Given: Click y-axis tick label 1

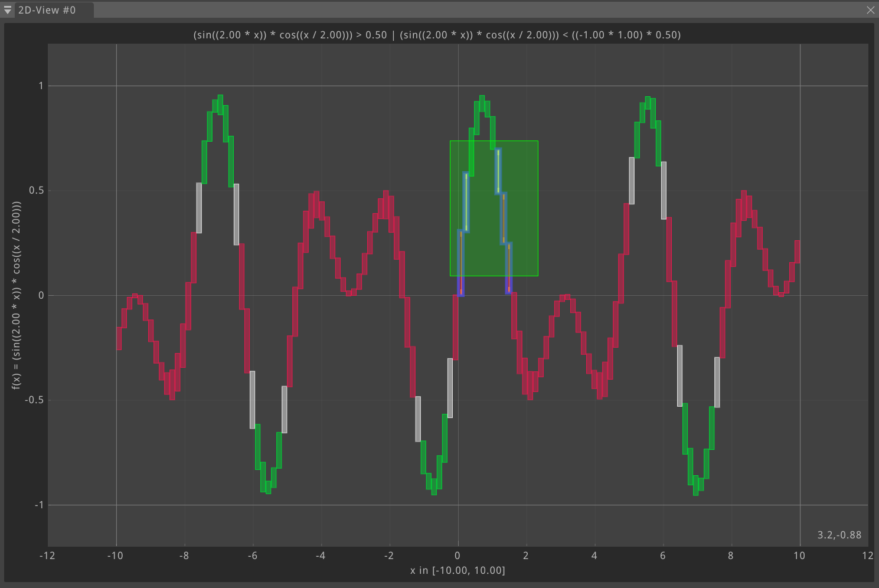Looking at the screenshot, I should (41, 86).
